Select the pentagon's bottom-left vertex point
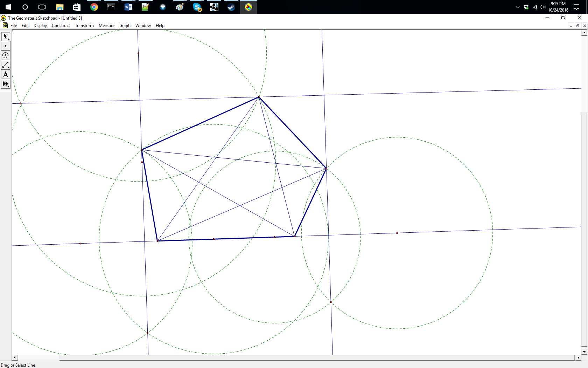 (x=157, y=241)
